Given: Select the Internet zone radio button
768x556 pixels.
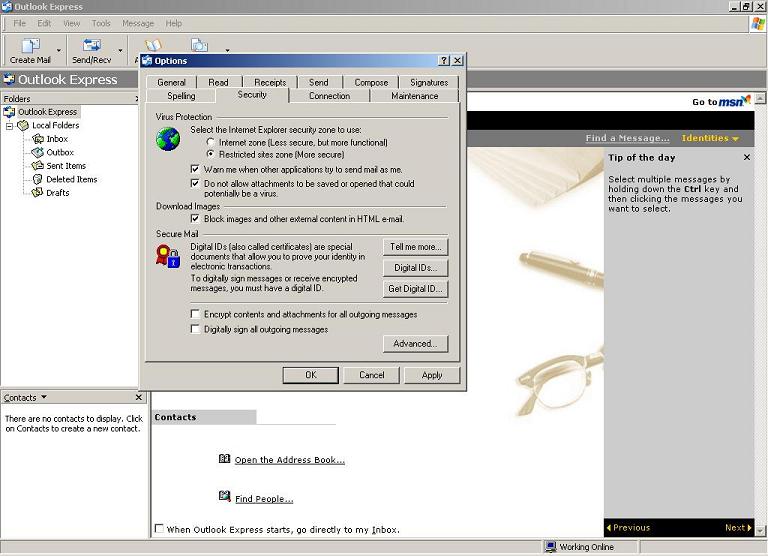Looking at the screenshot, I should tap(211, 142).
